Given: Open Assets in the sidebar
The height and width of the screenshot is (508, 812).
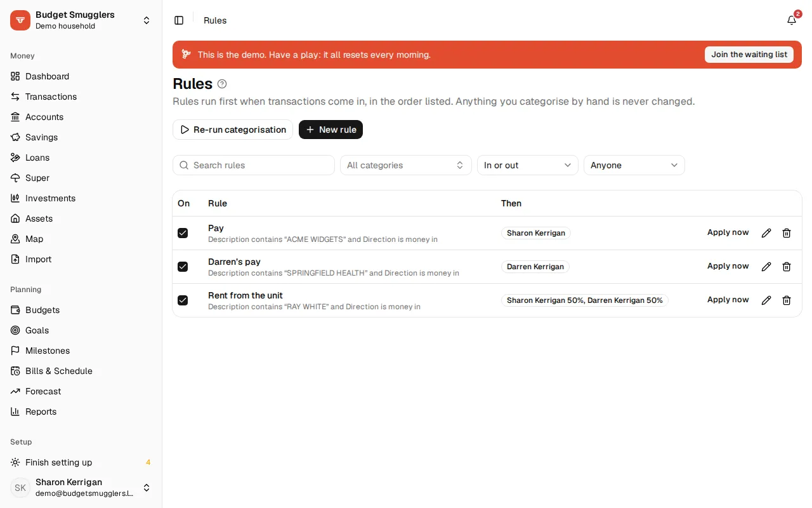Looking at the screenshot, I should [81, 218].
